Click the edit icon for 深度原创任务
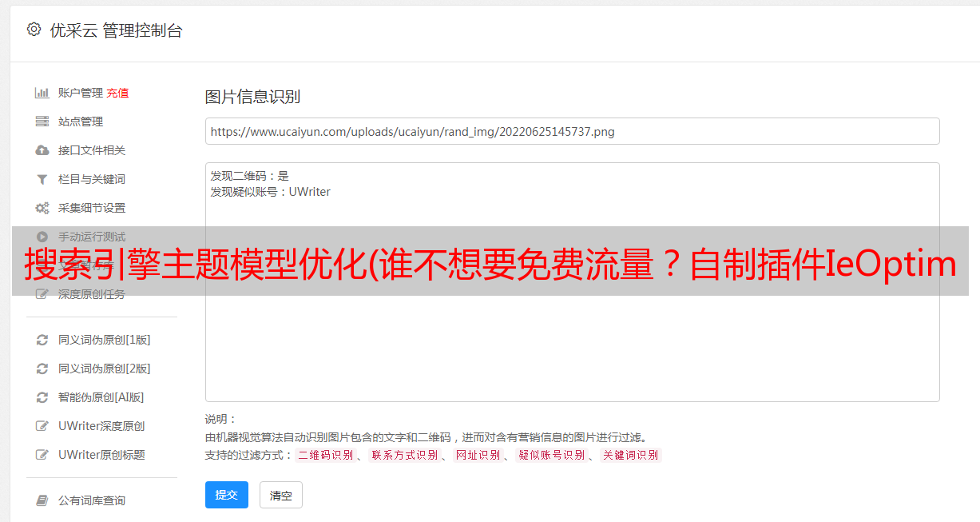The height and width of the screenshot is (522, 980). click(42, 294)
